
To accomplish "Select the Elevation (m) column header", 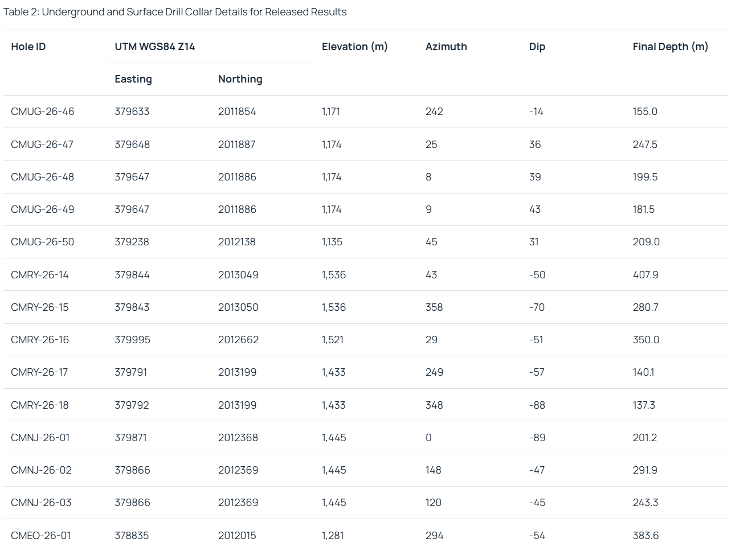I will pyautogui.click(x=354, y=47).
